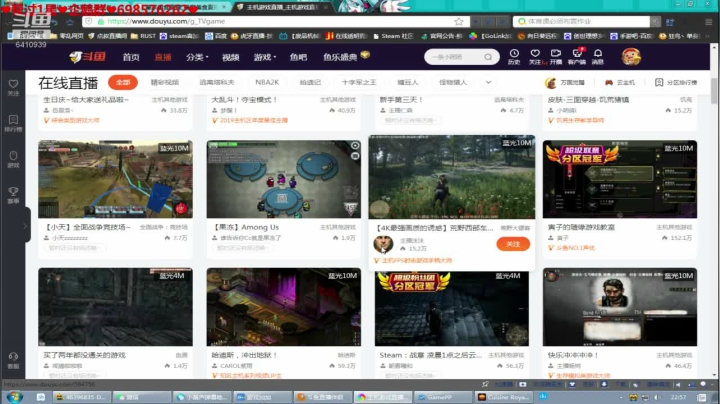The image size is (720, 404).
Task: Open the user avatar in header
Action: click(631, 56)
